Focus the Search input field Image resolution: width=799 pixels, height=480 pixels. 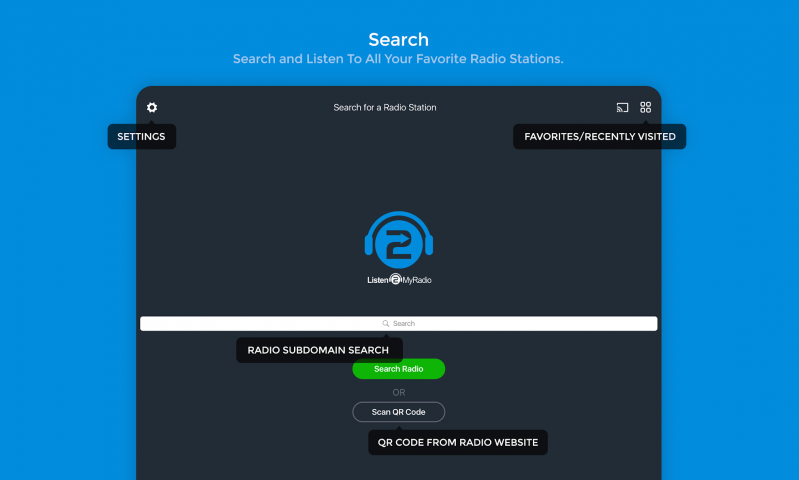click(x=398, y=324)
